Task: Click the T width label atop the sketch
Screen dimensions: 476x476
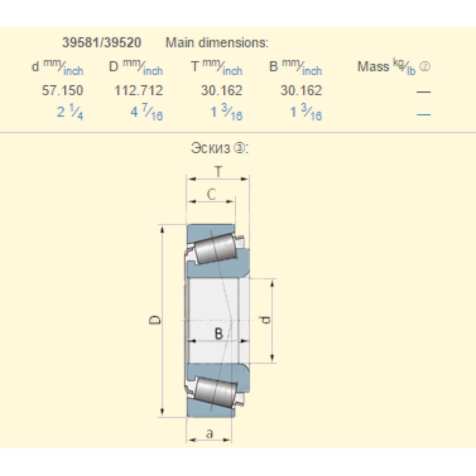Action: (x=218, y=171)
